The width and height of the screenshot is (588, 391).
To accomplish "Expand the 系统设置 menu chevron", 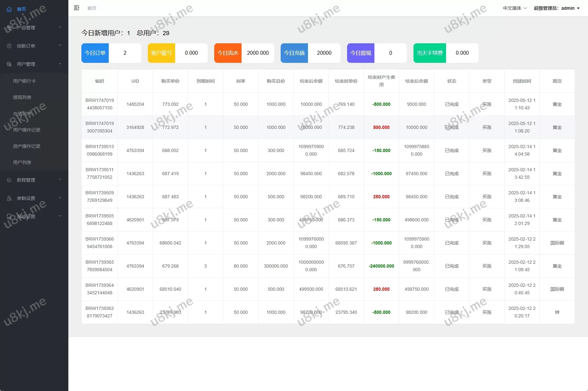I will [x=60, y=216].
